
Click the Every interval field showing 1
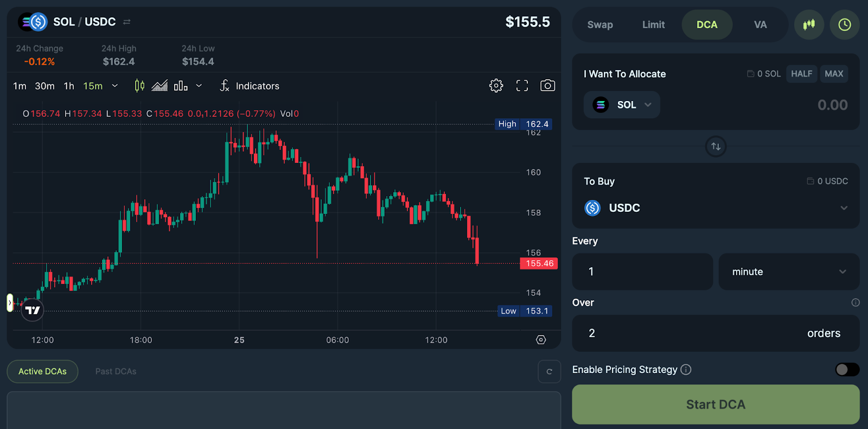pyautogui.click(x=642, y=272)
